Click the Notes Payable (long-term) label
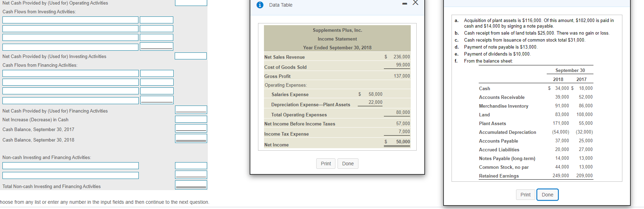 507,158
